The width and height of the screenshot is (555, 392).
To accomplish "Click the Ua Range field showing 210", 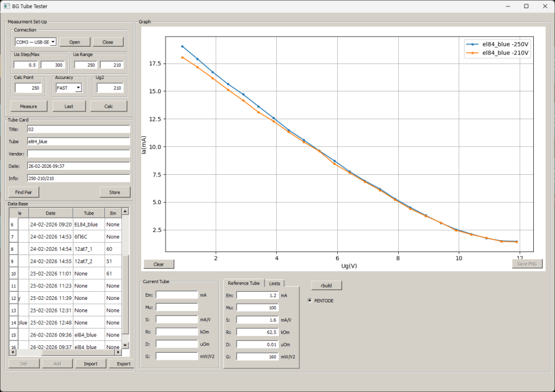I will (111, 65).
